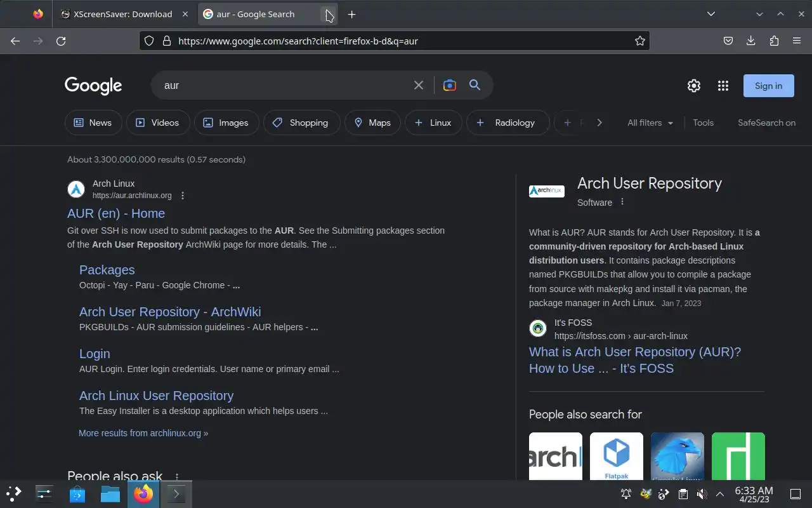Open Arch User Repository - ArchWiki link
This screenshot has height=508, width=812.
[170, 312]
